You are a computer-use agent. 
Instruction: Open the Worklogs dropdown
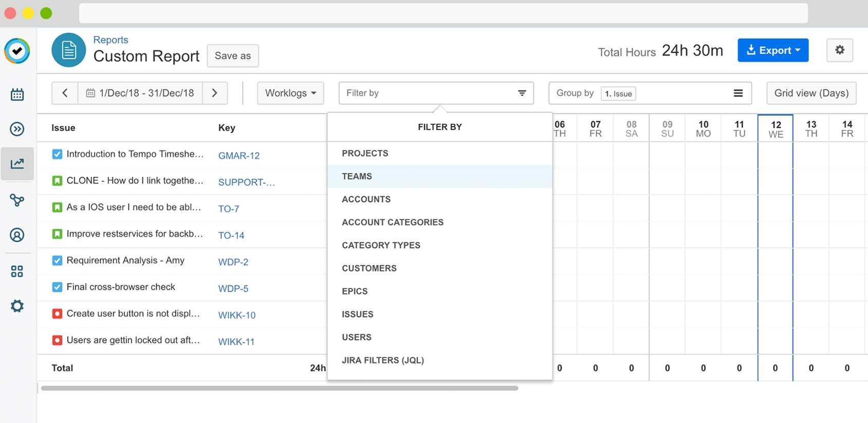click(290, 93)
